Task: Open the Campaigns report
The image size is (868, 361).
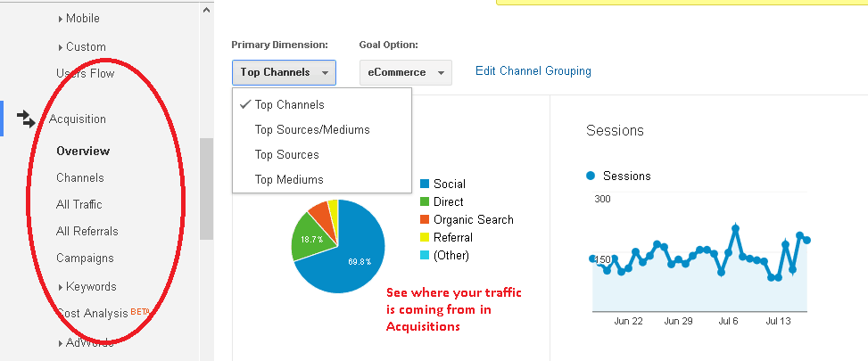Action: click(x=86, y=258)
